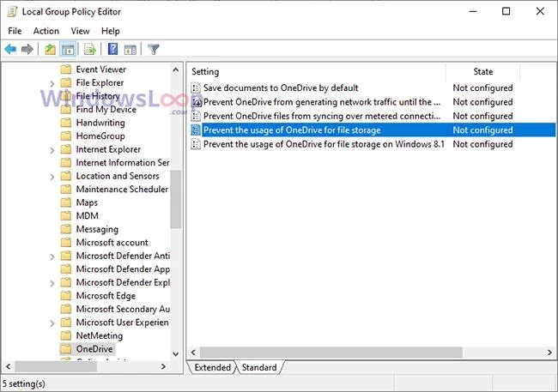Click the Maps folder icon

[x=66, y=202]
